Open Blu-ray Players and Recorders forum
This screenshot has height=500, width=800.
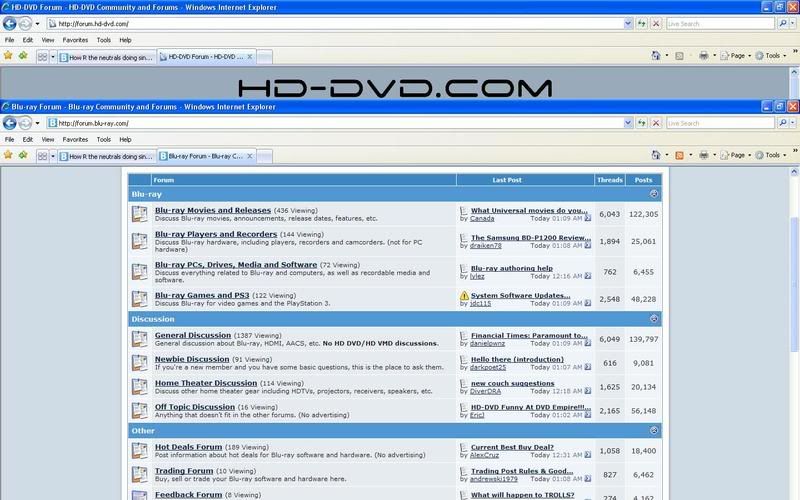[x=216, y=234]
